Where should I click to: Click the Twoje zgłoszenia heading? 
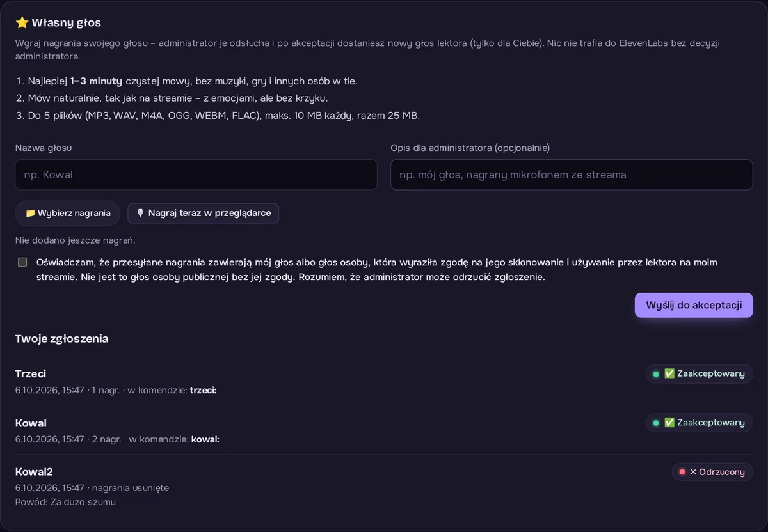pyautogui.click(x=61, y=338)
